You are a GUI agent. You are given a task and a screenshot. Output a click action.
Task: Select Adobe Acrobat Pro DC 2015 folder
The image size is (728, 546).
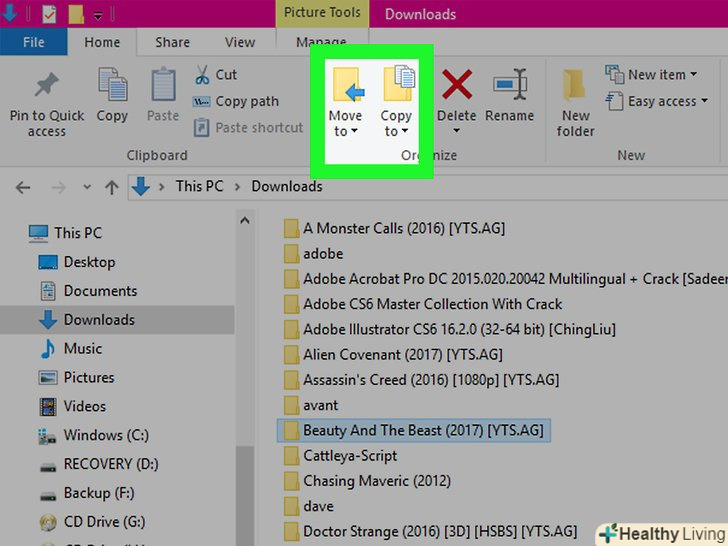505,279
